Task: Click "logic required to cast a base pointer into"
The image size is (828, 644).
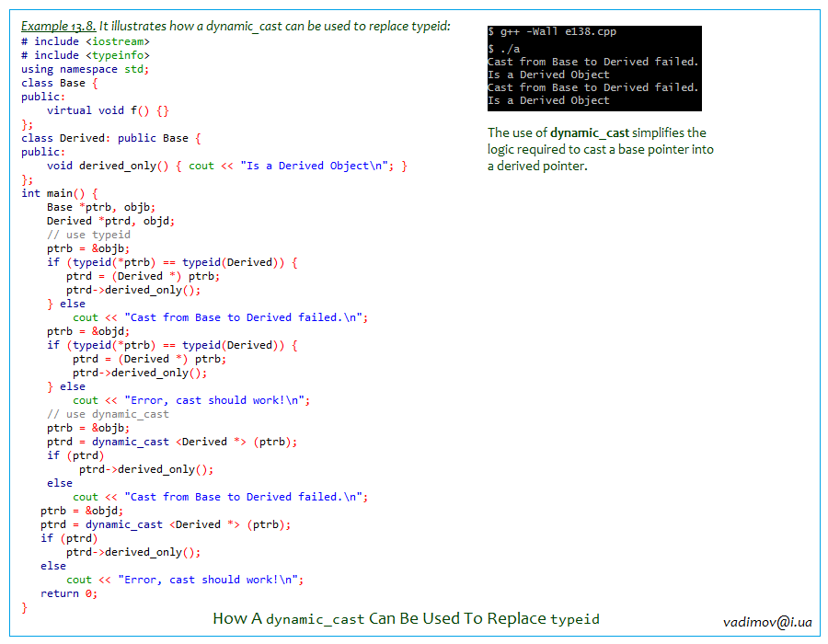Action: pyautogui.click(x=601, y=149)
